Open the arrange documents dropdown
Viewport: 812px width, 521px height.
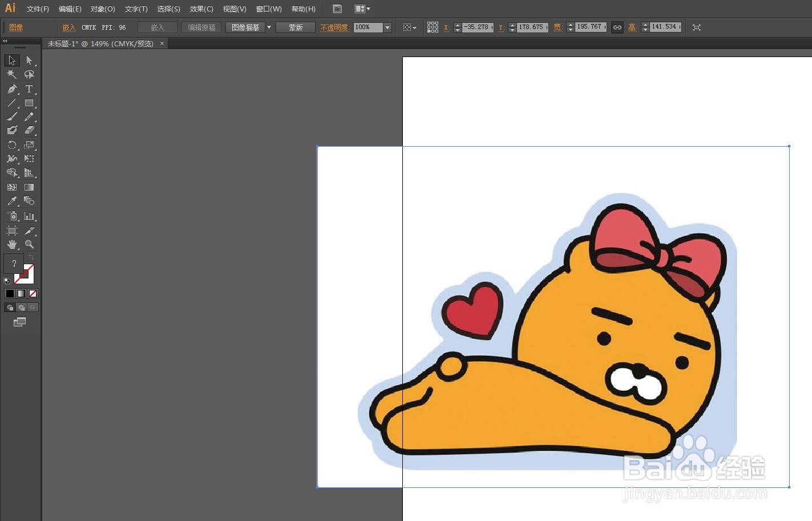tap(362, 9)
